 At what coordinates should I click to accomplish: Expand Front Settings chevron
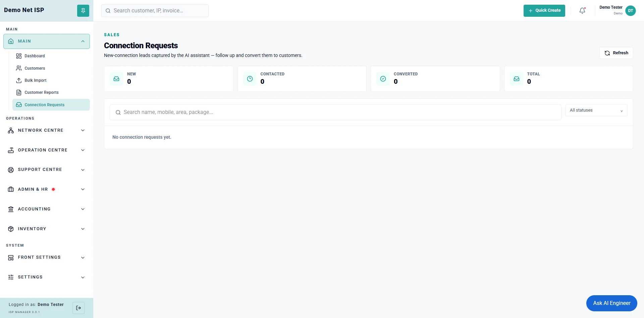click(83, 257)
